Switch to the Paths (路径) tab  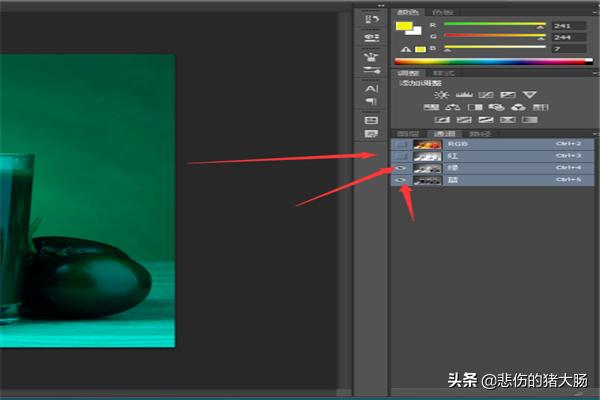tap(474, 133)
